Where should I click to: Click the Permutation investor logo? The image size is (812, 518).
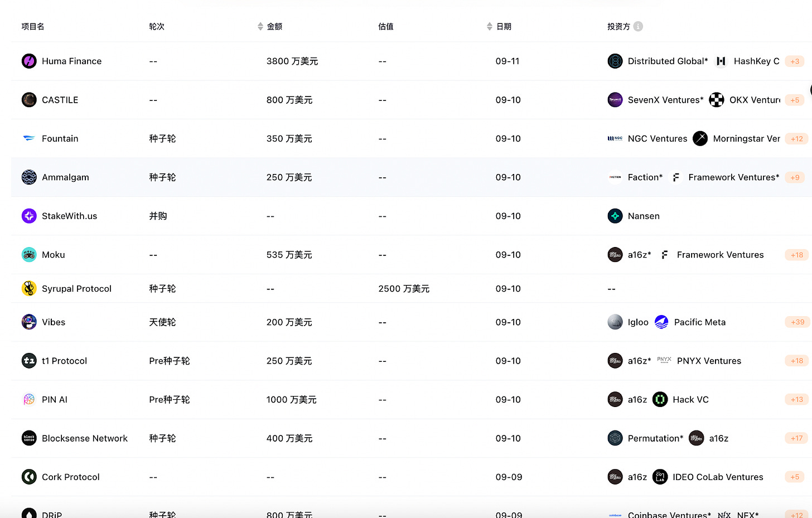615,438
